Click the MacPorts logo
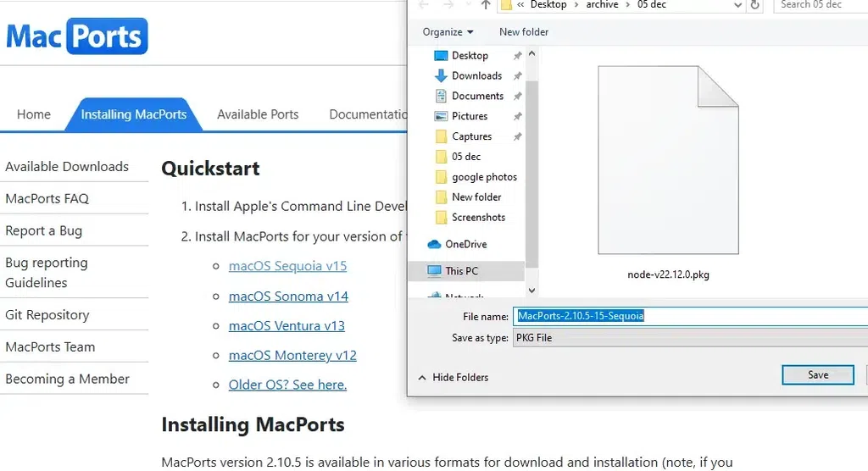Screen dimensions: 868x471 (77, 36)
